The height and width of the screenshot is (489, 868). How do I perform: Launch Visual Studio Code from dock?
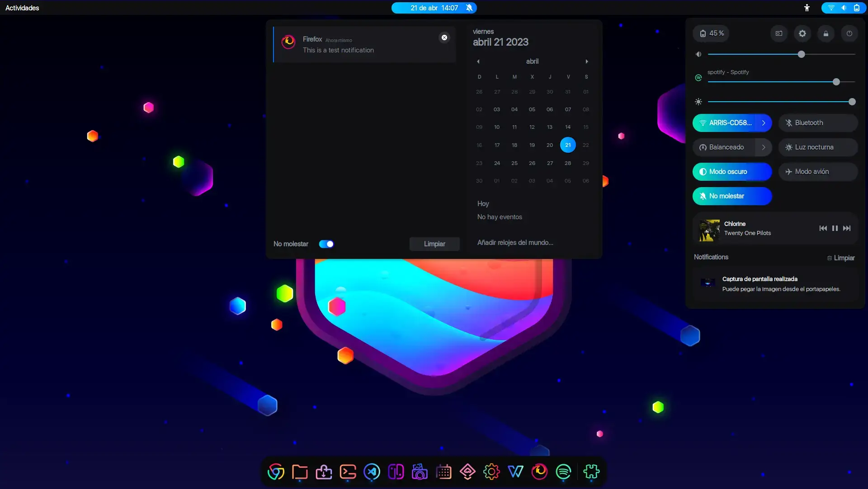click(x=372, y=472)
